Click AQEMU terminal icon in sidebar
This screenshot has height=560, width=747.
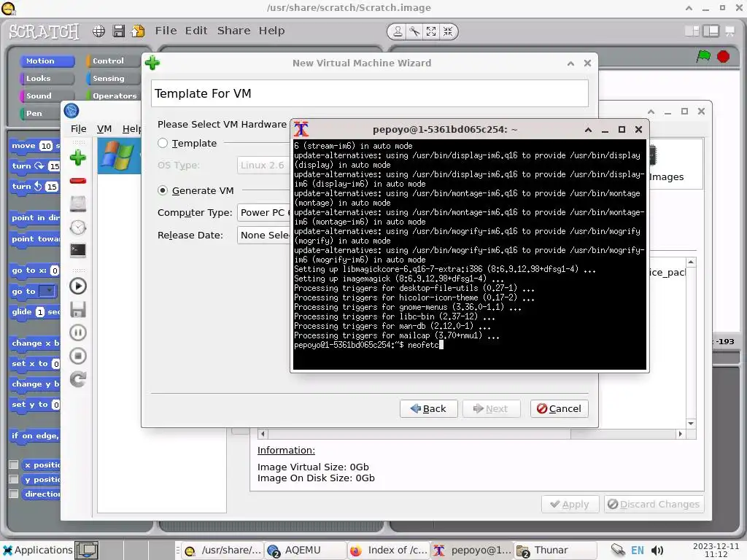[78, 251]
